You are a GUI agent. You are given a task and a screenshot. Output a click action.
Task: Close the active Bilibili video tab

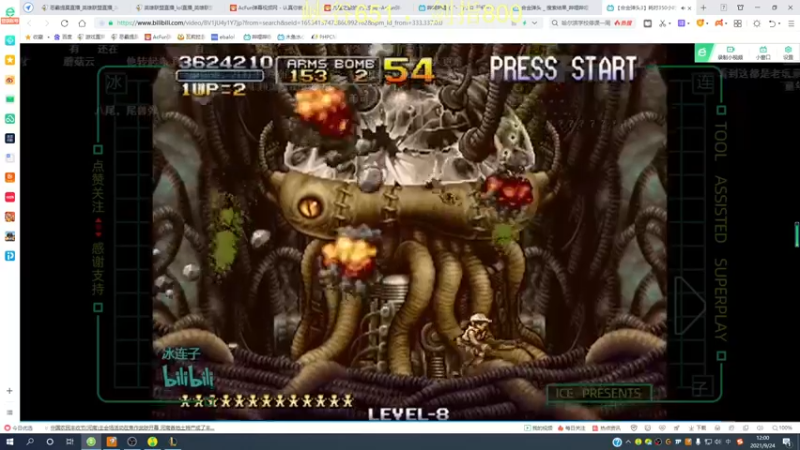(690, 8)
